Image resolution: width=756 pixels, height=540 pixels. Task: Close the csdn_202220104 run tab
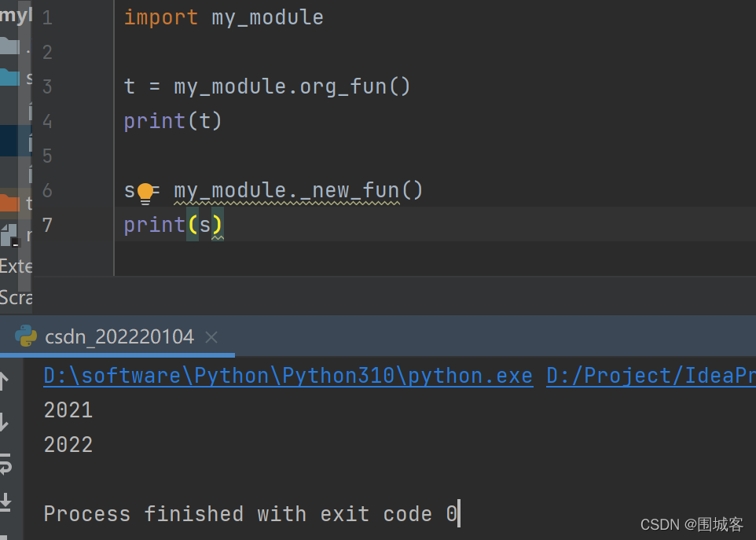coord(211,337)
